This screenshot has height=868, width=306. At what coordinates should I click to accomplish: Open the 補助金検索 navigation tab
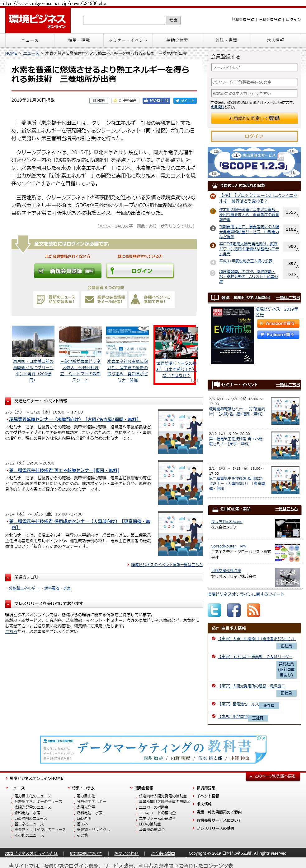pyautogui.click(x=177, y=40)
